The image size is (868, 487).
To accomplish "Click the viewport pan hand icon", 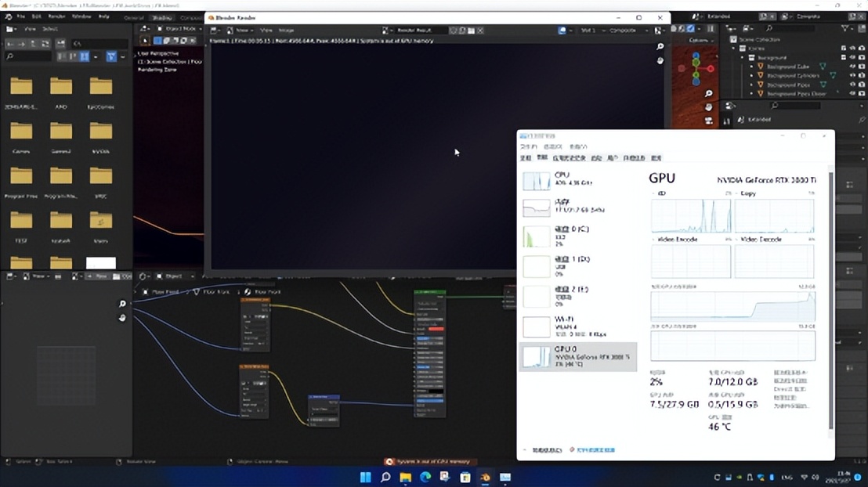I will 708,106.
